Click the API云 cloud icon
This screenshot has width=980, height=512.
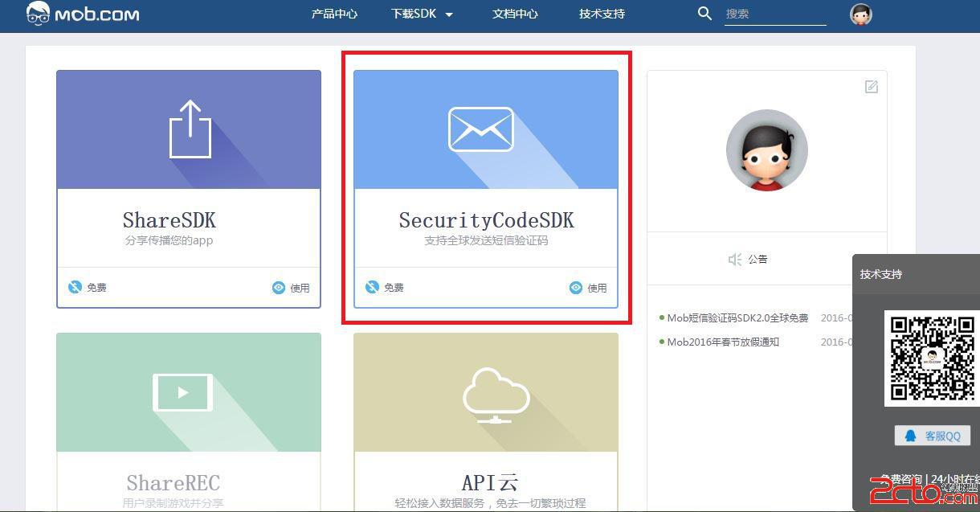coord(496,396)
